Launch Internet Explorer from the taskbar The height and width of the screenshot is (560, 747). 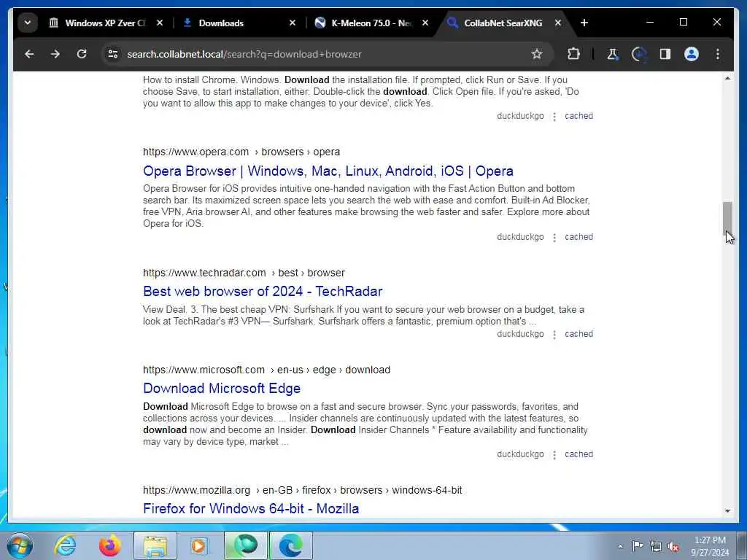pos(65,545)
